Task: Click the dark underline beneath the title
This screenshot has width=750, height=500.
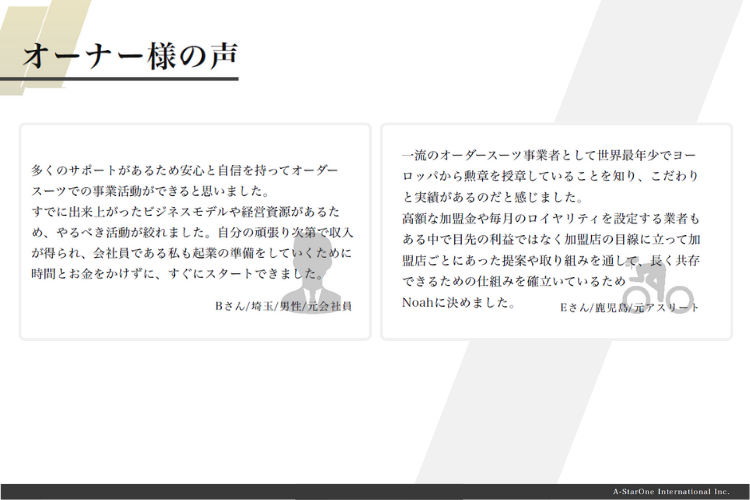Action: coord(119,78)
